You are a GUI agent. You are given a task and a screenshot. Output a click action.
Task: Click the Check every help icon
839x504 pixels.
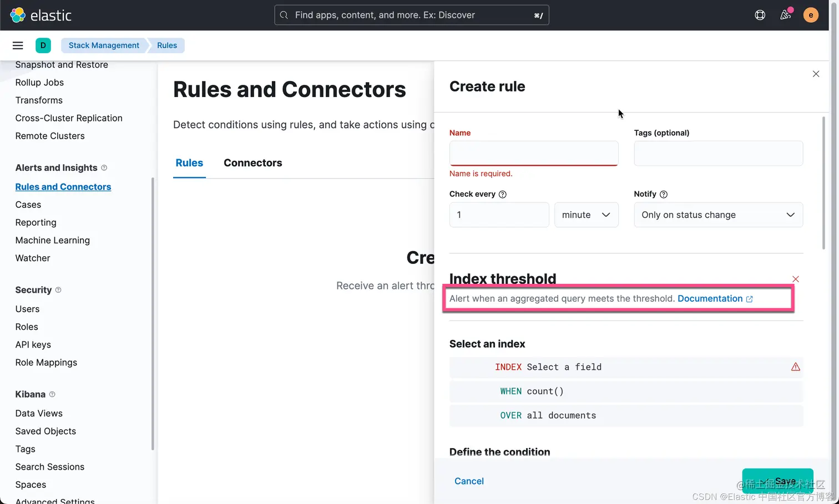(503, 194)
